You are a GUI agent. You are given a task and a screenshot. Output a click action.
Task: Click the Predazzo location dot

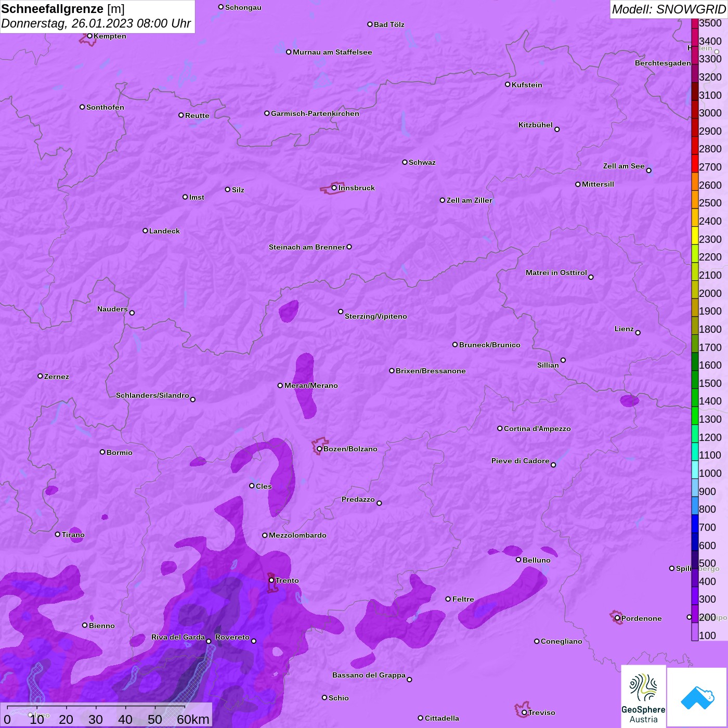379,503
